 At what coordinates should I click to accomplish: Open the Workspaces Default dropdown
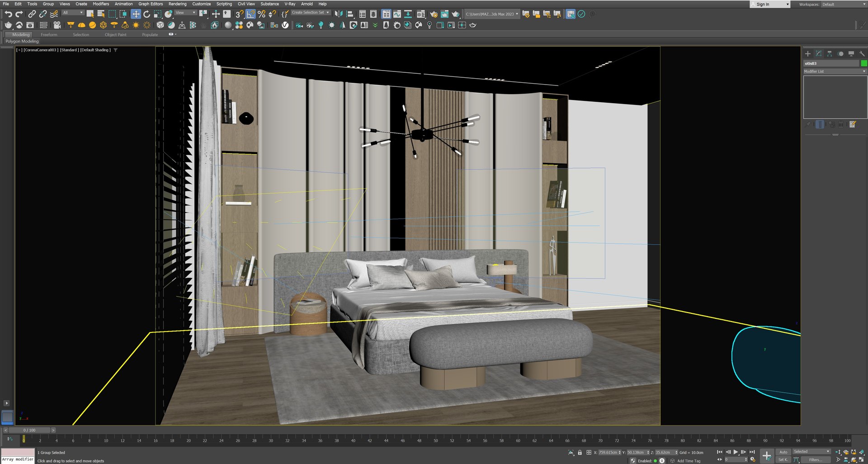tap(843, 4)
